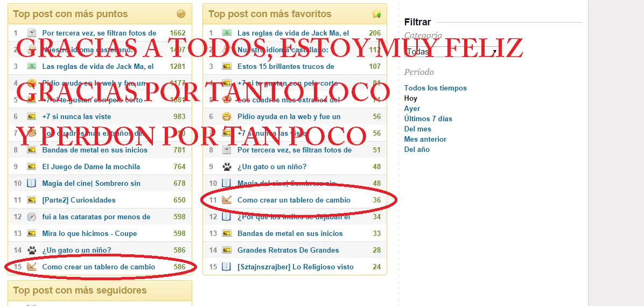Click the ruler icon beside 'Como crear un tablero' in the favoritos list

click(227, 200)
